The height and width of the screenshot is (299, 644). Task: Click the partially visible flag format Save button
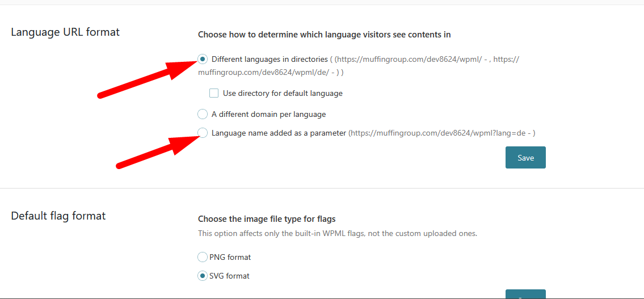click(x=525, y=294)
